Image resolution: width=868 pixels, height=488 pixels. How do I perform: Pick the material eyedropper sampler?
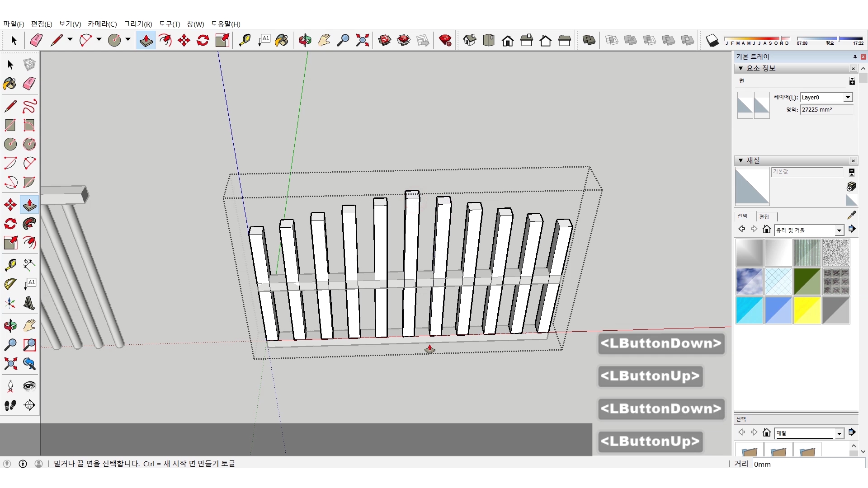pos(851,216)
